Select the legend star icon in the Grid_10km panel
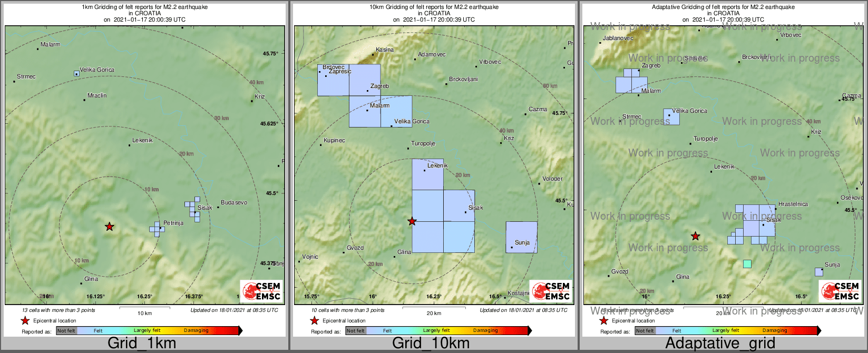868x353 pixels. point(315,320)
